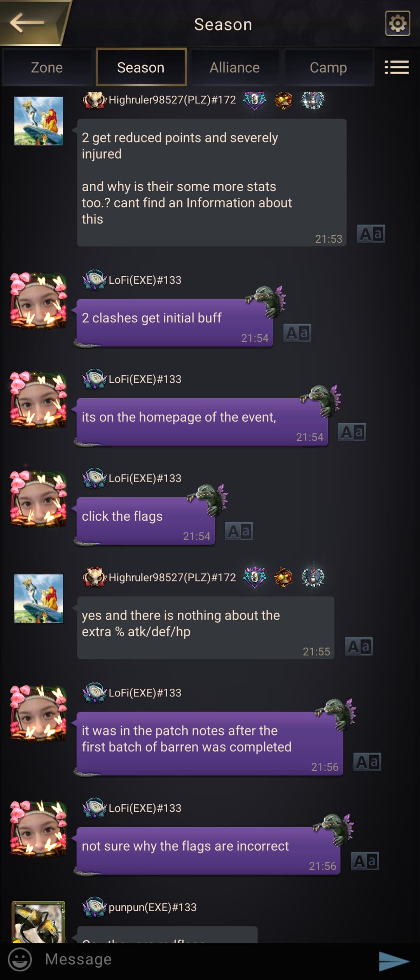
Task: Translate the "not sure why the flags" message
Action: point(365,861)
